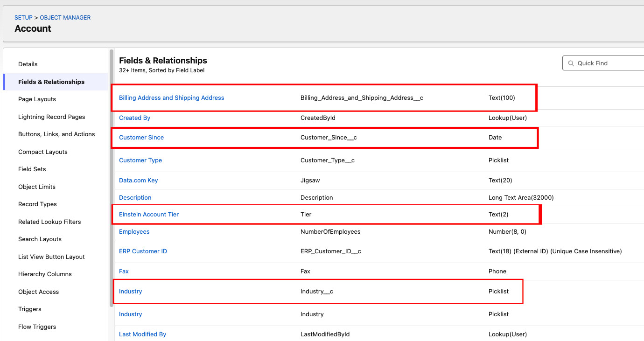
Task: Click the magnifier icon in Quick Find
Action: tap(571, 63)
